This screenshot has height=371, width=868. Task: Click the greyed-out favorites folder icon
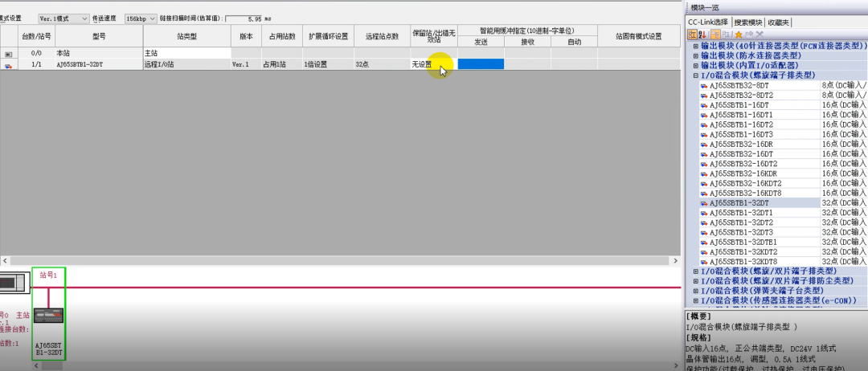coord(747,35)
